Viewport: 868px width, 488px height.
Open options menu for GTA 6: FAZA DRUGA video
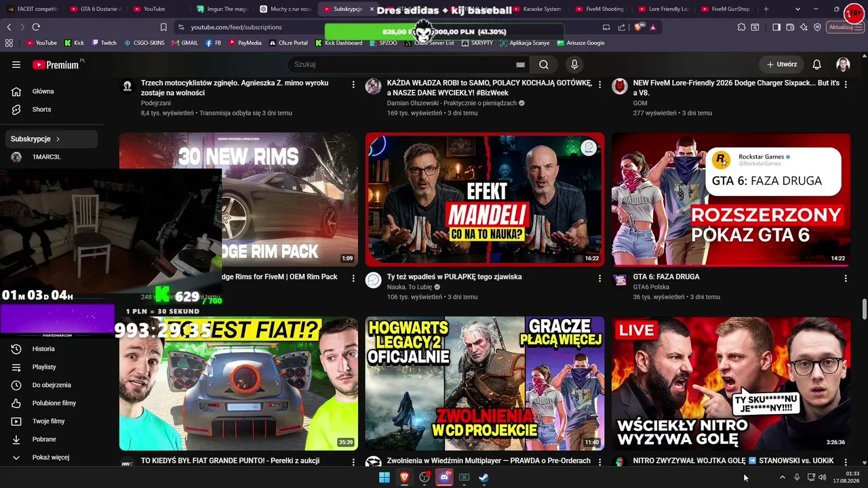(x=846, y=279)
